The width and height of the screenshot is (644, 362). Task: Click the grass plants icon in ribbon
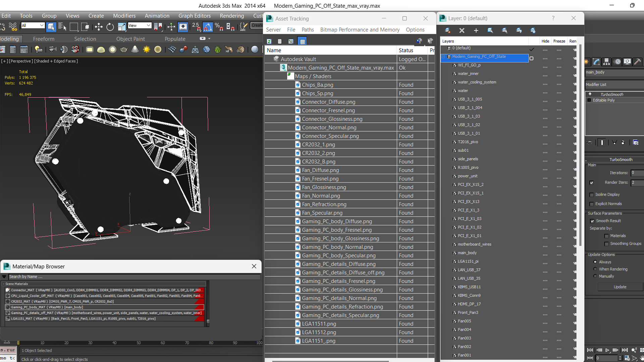coord(218,50)
